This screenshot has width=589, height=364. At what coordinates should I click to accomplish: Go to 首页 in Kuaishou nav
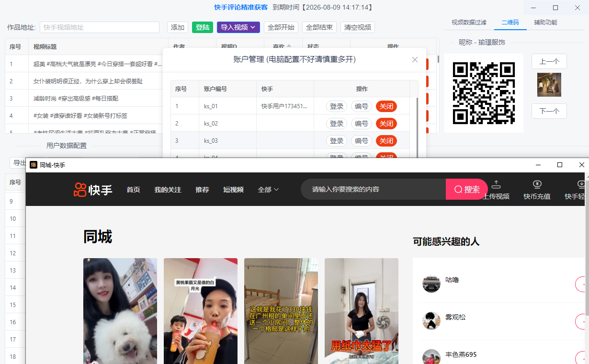pyautogui.click(x=133, y=190)
